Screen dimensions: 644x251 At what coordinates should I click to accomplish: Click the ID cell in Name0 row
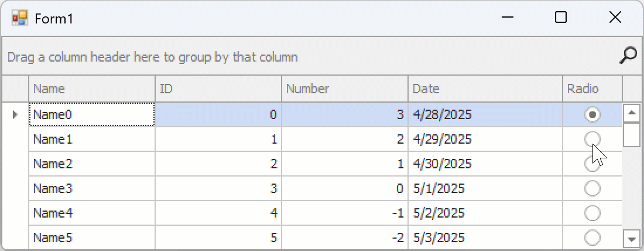coord(218,114)
